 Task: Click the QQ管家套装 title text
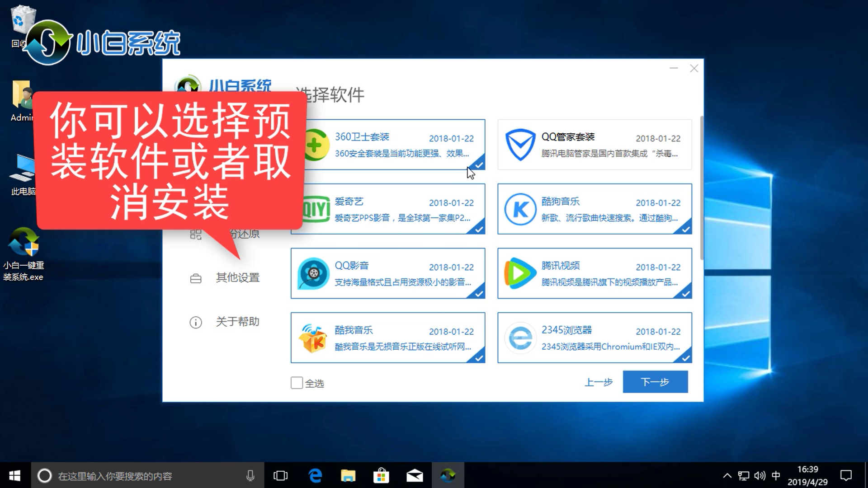pyautogui.click(x=568, y=137)
